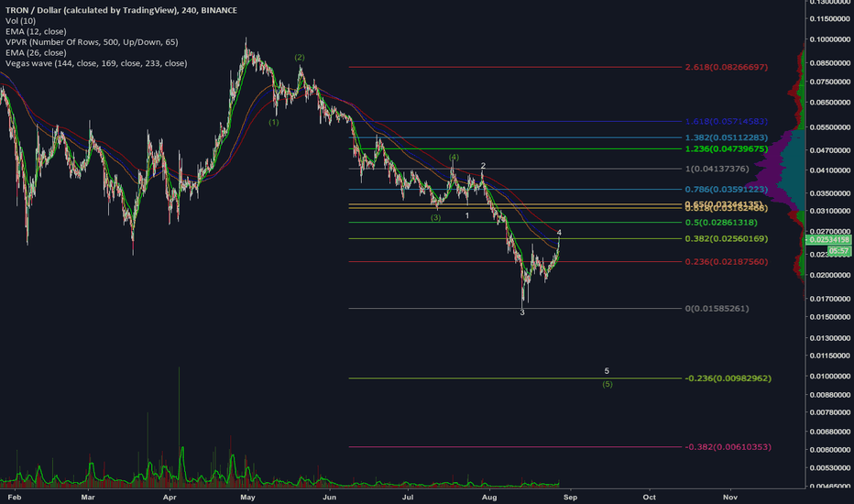Select the EMA (26, close) indicator legend
The height and width of the screenshot is (504, 854).
pos(36,53)
